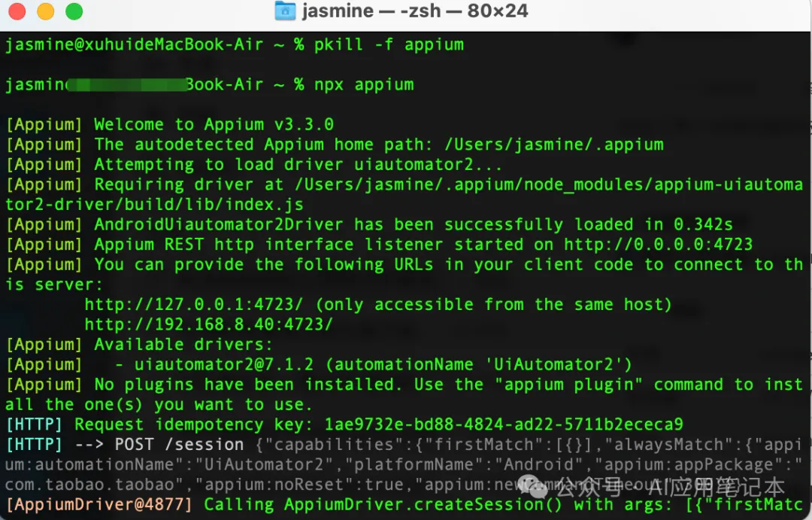812x520 pixels.
Task: Click the green zoom window button
Action: [x=74, y=11]
